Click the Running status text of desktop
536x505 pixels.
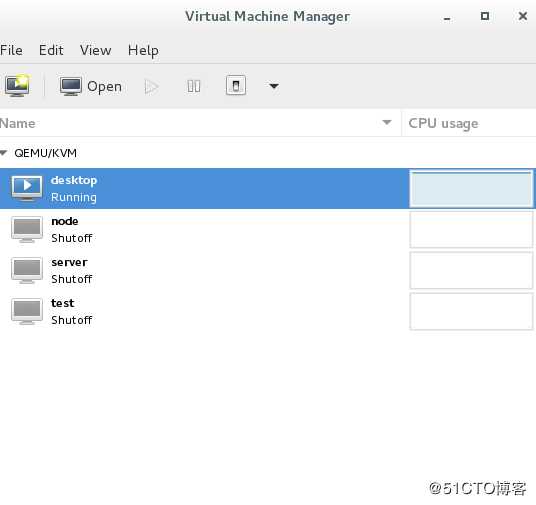74,198
